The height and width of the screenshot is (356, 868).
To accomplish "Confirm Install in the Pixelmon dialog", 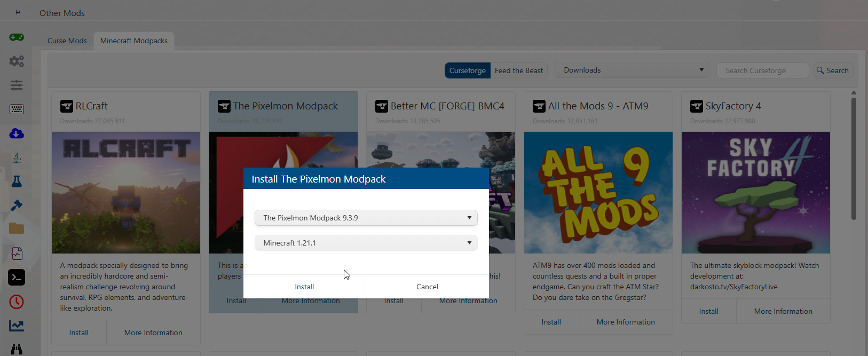I will tap(304, 287).
